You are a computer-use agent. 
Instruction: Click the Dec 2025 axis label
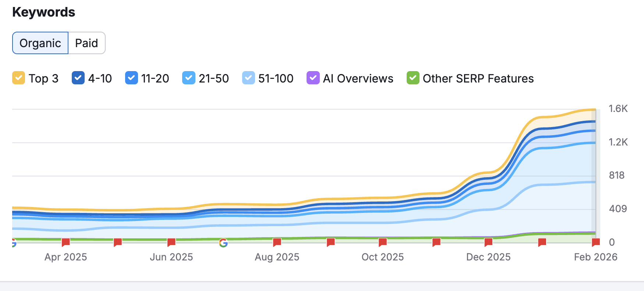pos(488,257)
